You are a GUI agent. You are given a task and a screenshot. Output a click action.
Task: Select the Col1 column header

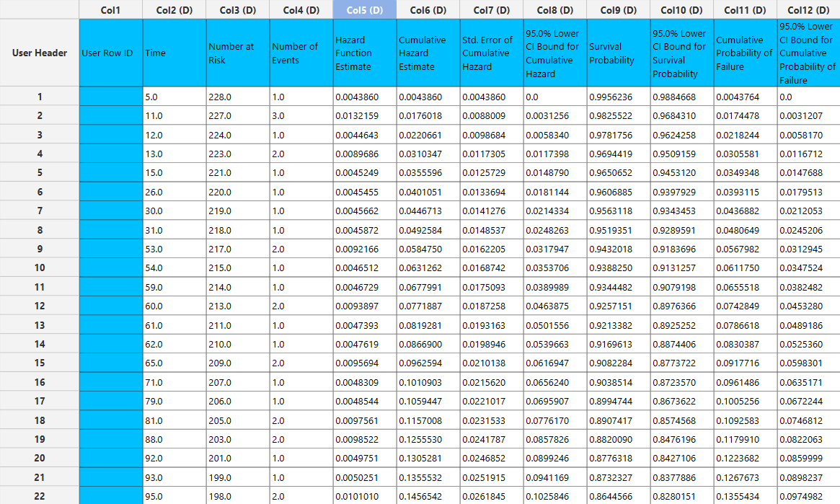pos(111,9)
